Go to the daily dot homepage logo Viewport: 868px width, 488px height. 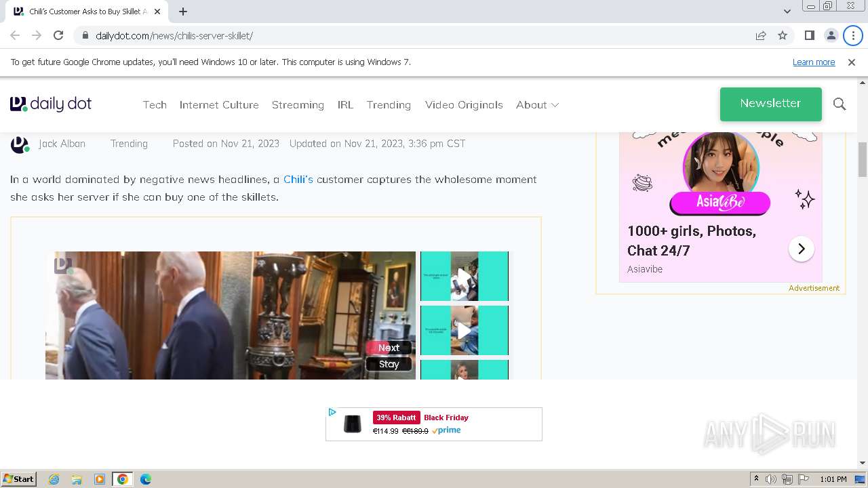tap(51, 104)
